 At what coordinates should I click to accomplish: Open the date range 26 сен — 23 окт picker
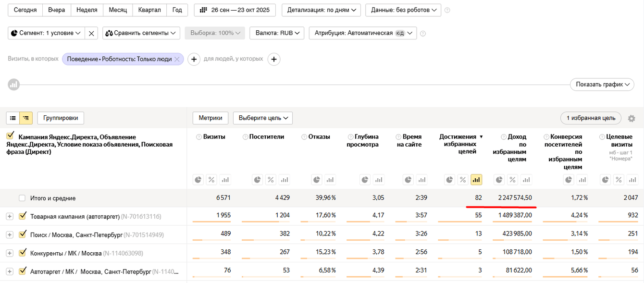235,10
